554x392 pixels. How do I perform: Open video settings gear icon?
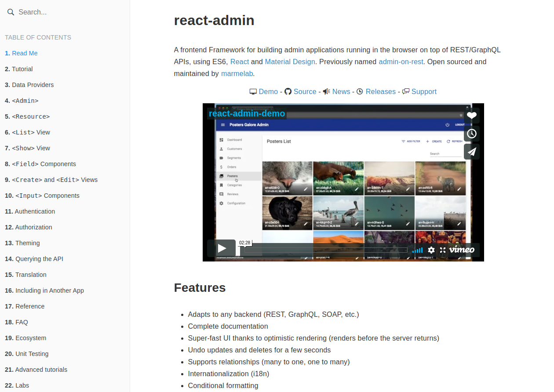point(431,250)
